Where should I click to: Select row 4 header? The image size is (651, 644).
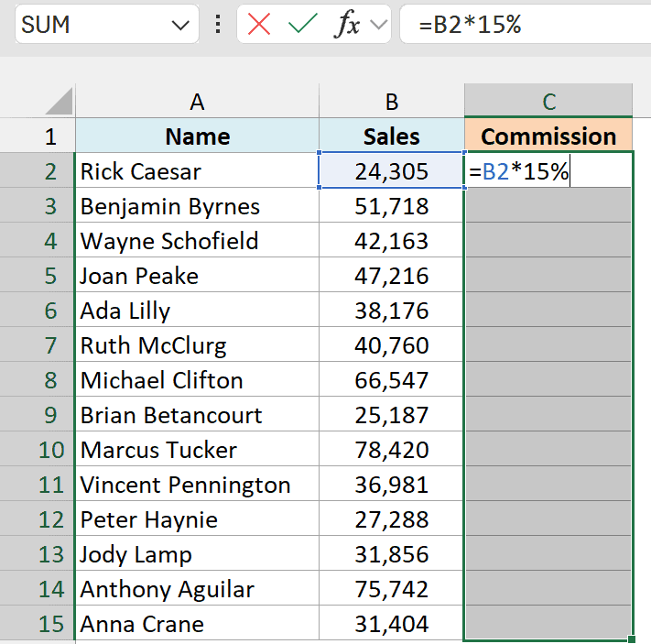[38, 241]
